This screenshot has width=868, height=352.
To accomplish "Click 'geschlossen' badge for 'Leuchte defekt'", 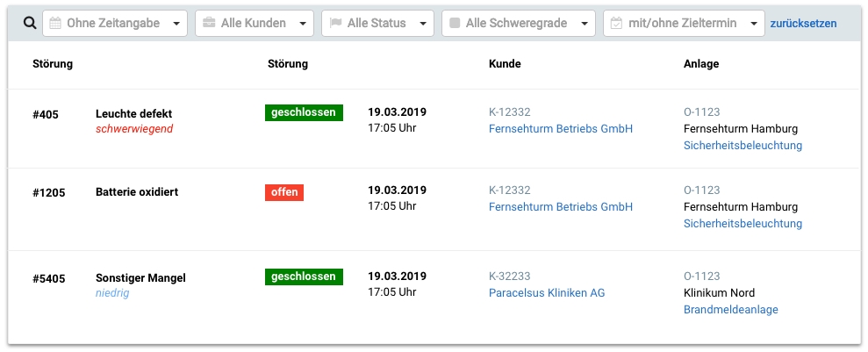I will [304, 112].
